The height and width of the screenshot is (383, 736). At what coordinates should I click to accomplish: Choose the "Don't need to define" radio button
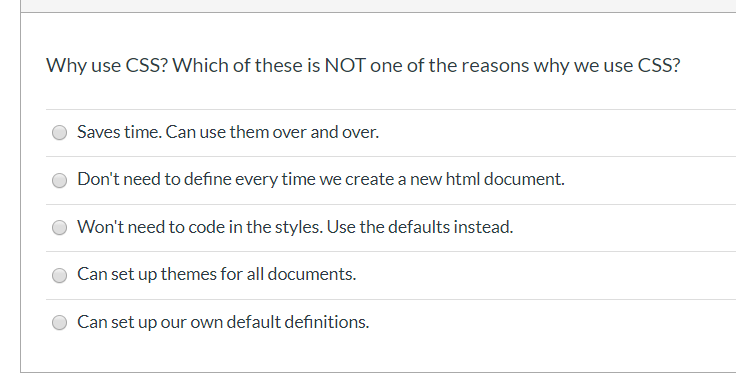(x=59, y=180)
